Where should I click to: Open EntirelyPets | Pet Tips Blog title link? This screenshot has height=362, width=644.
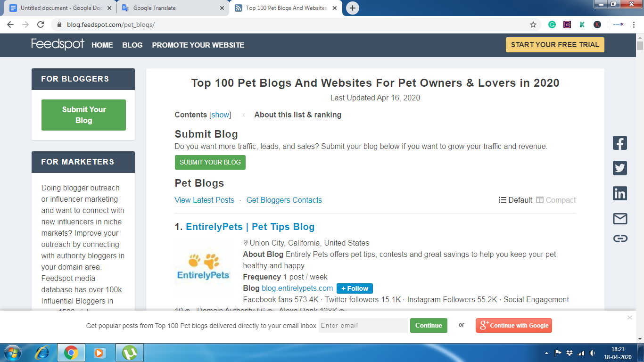(x=250, y=227)
